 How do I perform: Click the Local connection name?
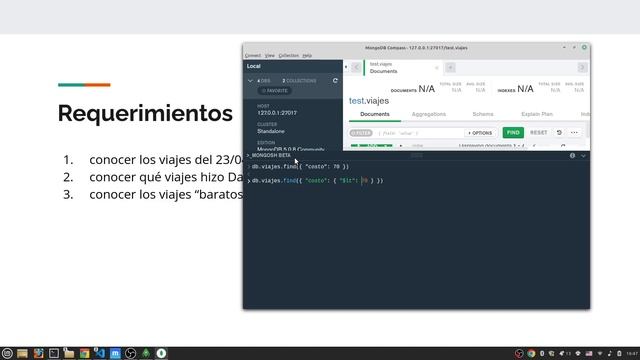[x=253, y=66]
